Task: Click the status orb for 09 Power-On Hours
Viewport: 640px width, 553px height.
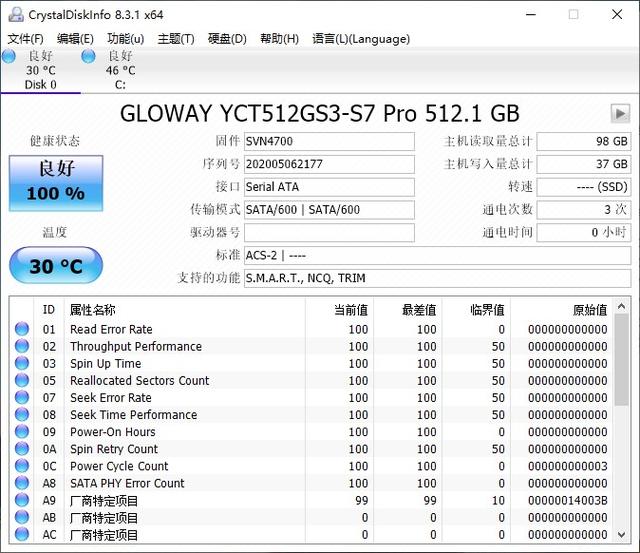Action: coord(22,431)
